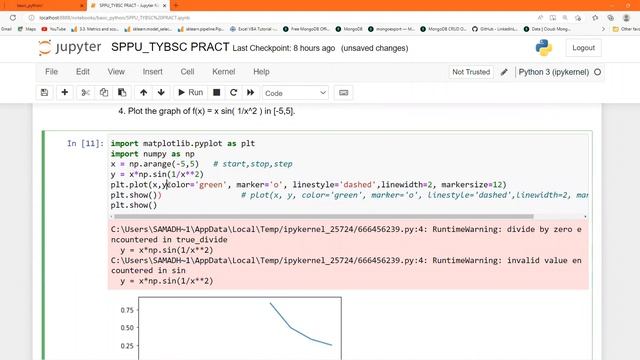Click the Python logo icon

tap(544, 48)
